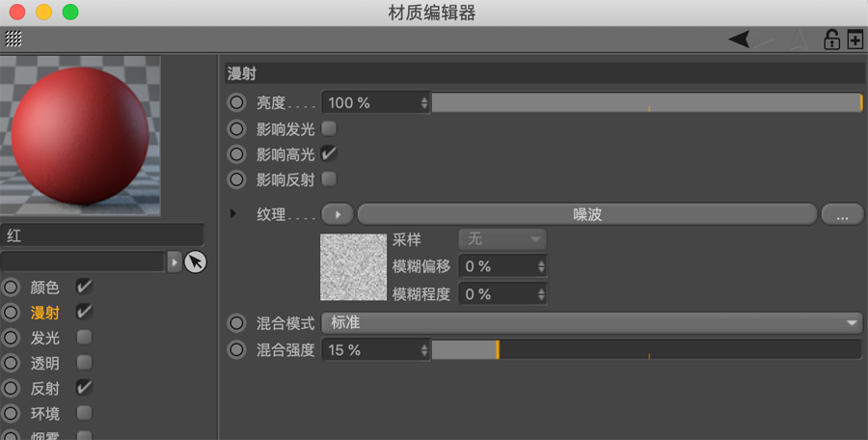Click the 模糊偏移 stepper arrows
The width and height of the screenshot is (868, 440).
point(541,266)
